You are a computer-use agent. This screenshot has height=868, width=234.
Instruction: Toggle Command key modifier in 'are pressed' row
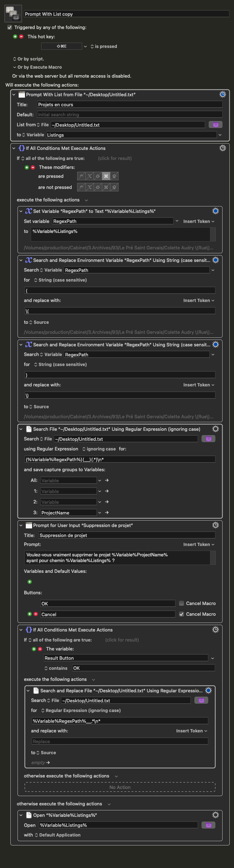tap(106, 176)
